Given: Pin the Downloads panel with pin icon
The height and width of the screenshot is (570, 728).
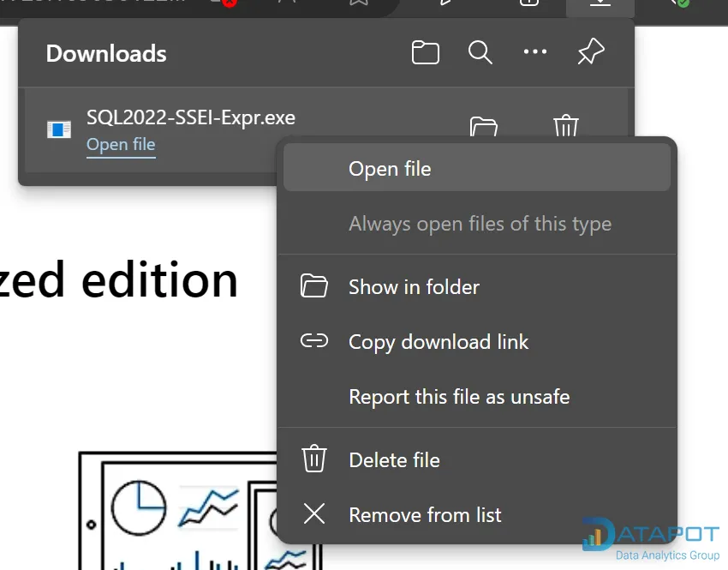Looking at the screenshot, I should [x=591, y=51].
